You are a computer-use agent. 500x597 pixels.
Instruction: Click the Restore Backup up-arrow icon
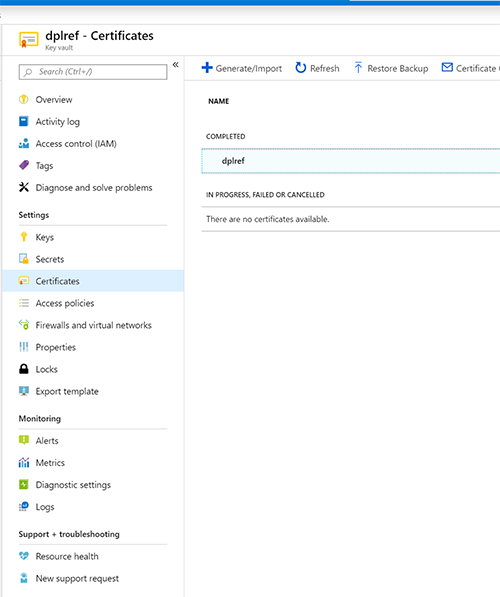coord(358,68)
